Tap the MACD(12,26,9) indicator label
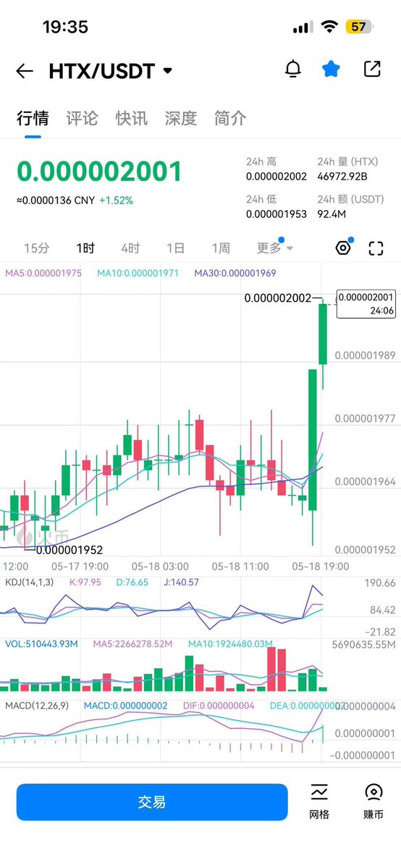Image resolution: width=401 pixels, height=868 pixels. click(x=37, y=706)
